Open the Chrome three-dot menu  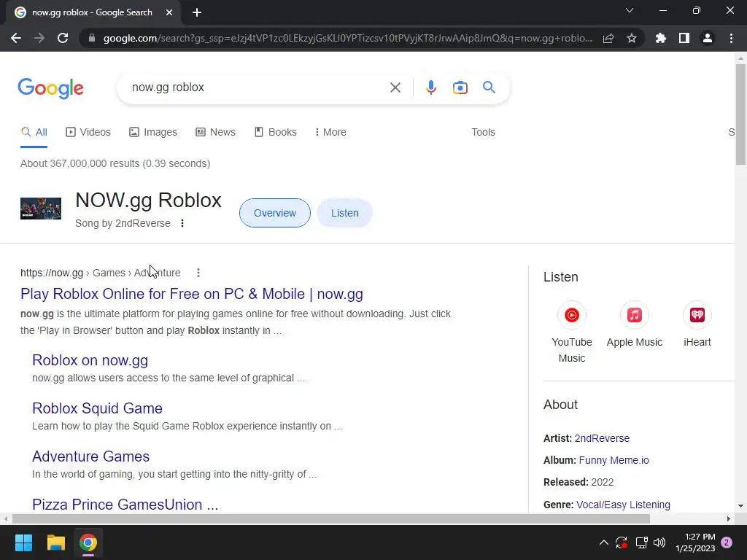[731, 38]
